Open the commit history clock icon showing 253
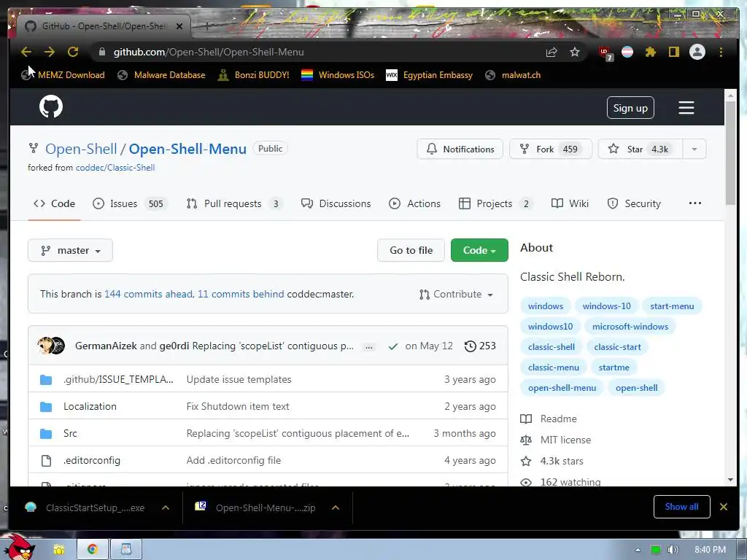The height and width of the screenshot is (560, 747). pos(480,346)
